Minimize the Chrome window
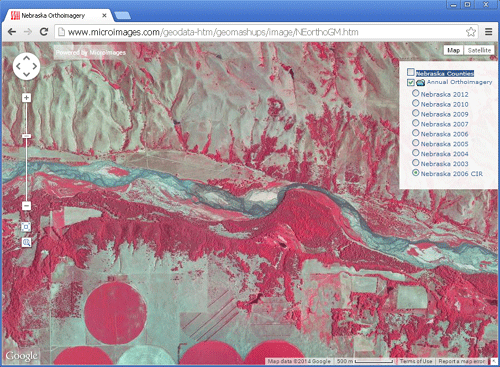The width and height of the screenshot is (500, 367). click(x=453, y=5)
